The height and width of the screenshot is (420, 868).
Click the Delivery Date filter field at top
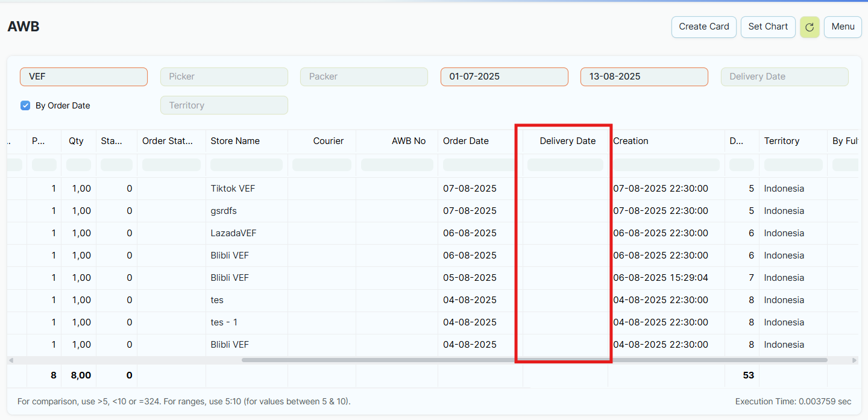(785, 77)
